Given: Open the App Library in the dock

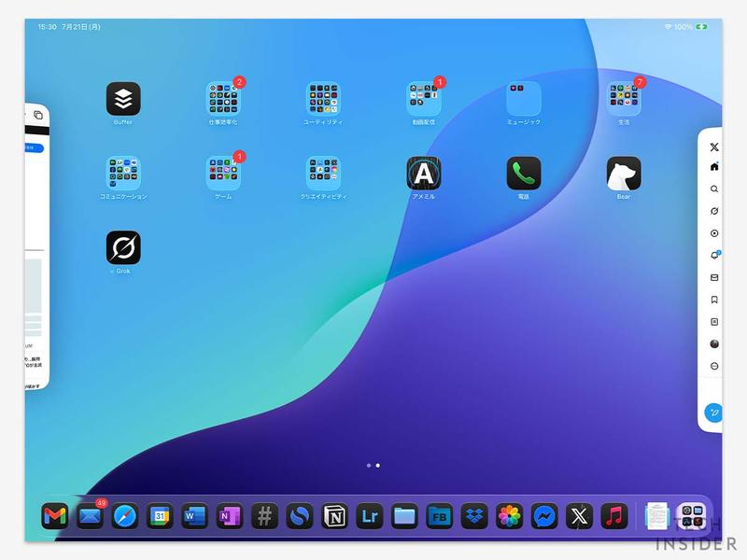Looking at the screenshot, I should click(692, 515).
